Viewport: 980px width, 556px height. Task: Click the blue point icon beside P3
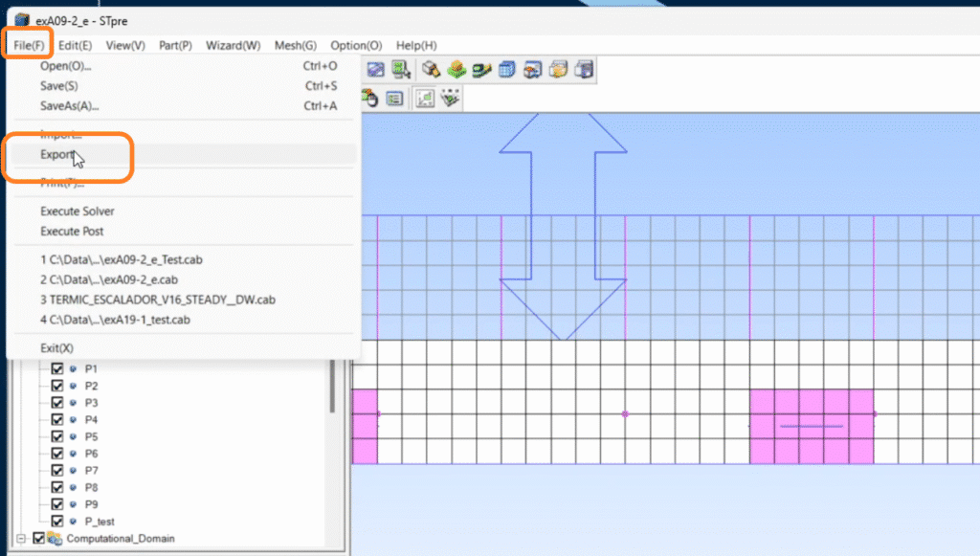click(x=73, y=402)
